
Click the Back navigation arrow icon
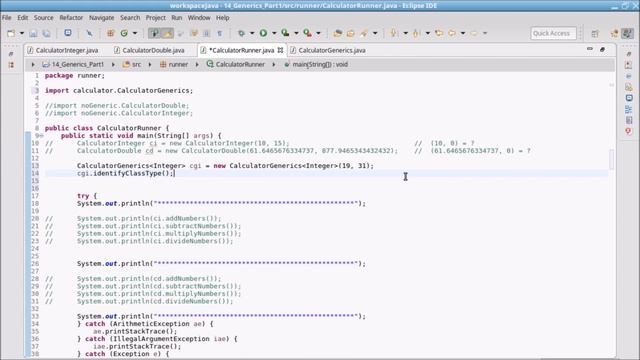coord(452,33)
